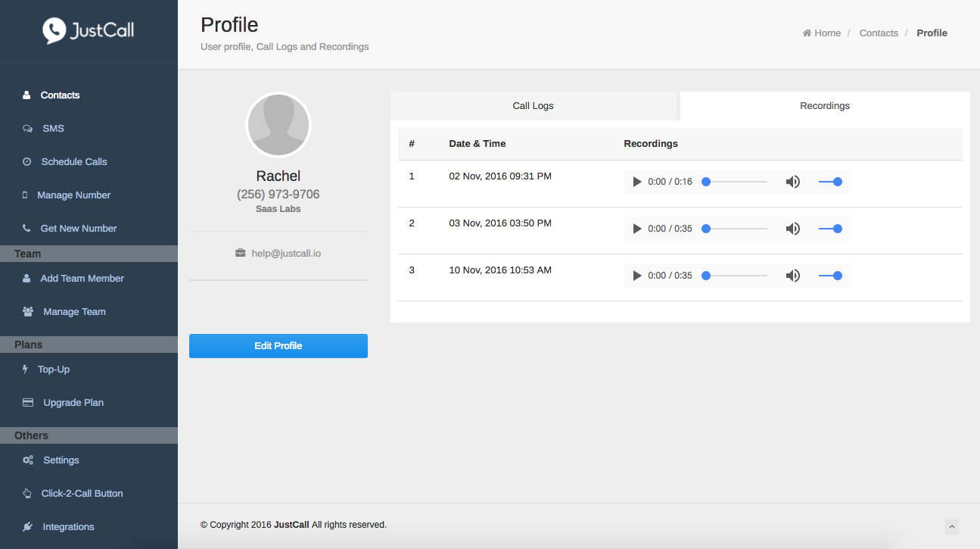This screenshot has width=980, height=549.
Task: Mute the third recording's volume icon
Action: (x=792, y=276)
